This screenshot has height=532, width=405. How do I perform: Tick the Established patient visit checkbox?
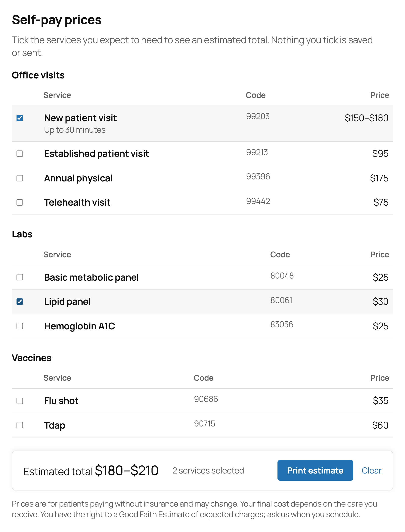pos(20,154)
